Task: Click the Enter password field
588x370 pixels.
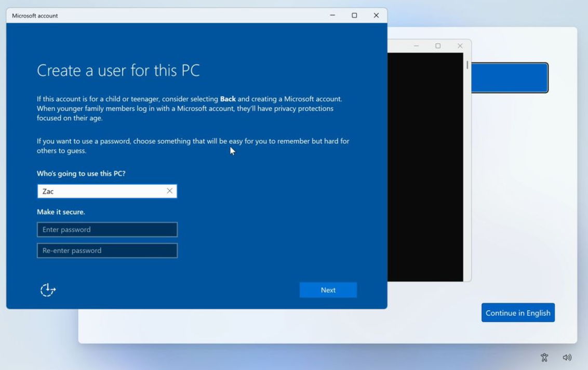Action: [x=107, y=230]
